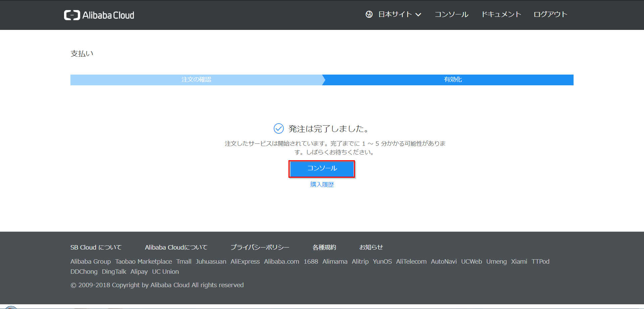Open コンソール in the top navigation
The width and height of the screenshot is (644, 309).
point(451,14)
